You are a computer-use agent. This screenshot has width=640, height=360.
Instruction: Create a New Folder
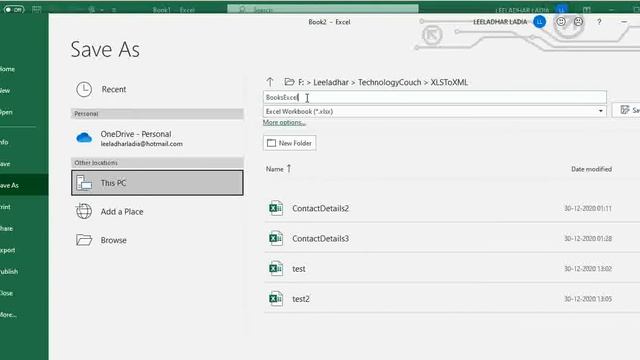click(289, 143)
